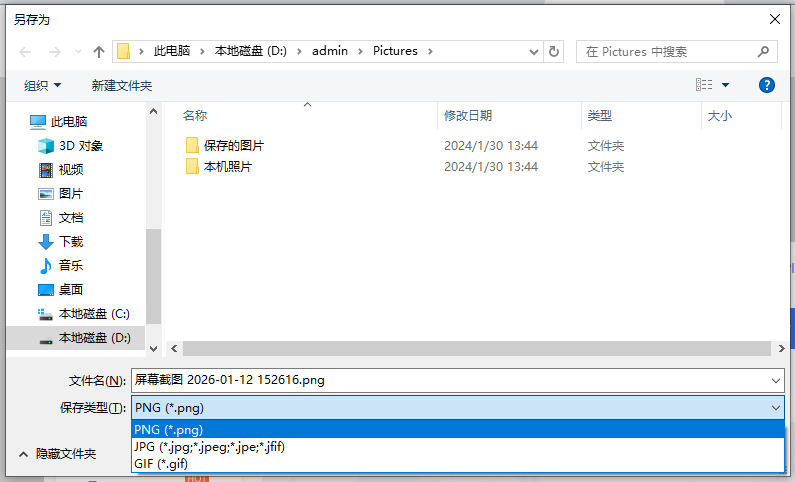This screenshot has height=482, width=795.
Task: Choose PNG (*.png) from type list
Action: pos(458,429)
